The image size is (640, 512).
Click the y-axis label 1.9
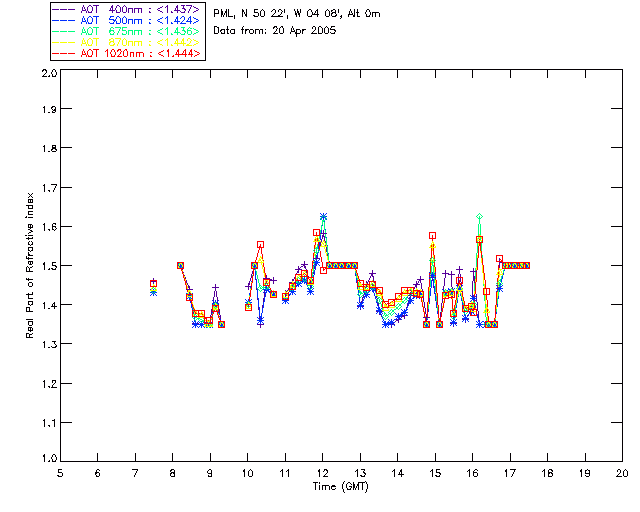click(49, 109)
